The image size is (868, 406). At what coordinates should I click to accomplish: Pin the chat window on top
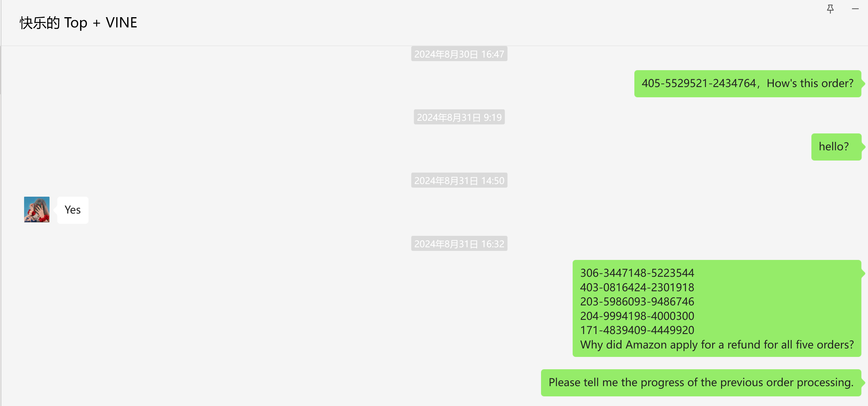[830, 9]
